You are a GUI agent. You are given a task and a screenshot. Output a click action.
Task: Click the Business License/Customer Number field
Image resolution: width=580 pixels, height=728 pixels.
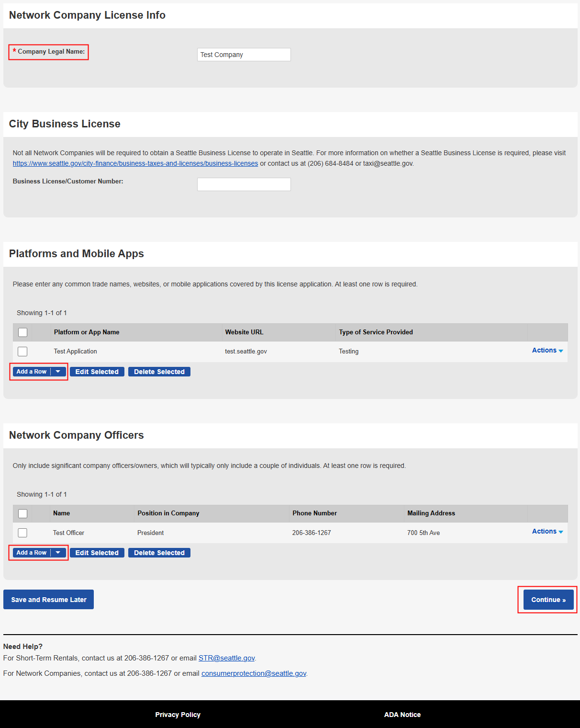tap(244, 184)
